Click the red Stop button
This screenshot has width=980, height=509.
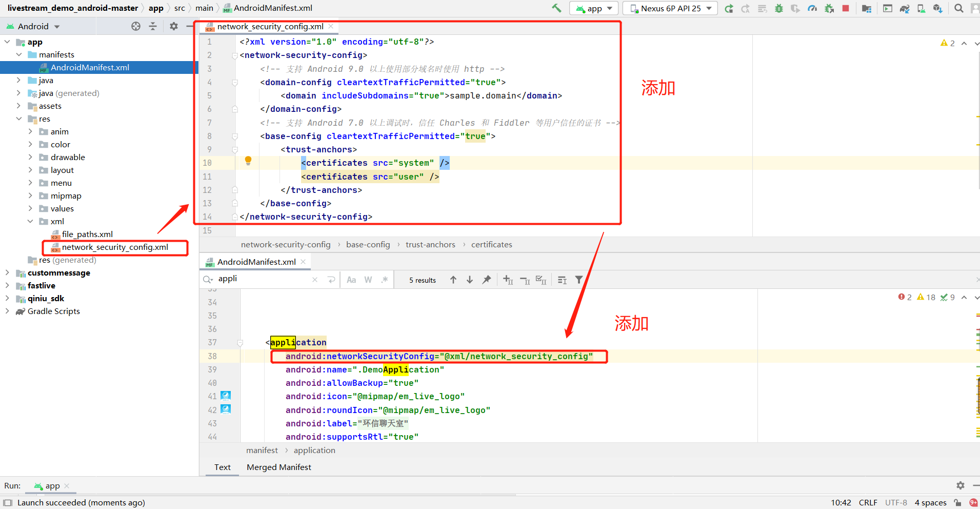846,8
